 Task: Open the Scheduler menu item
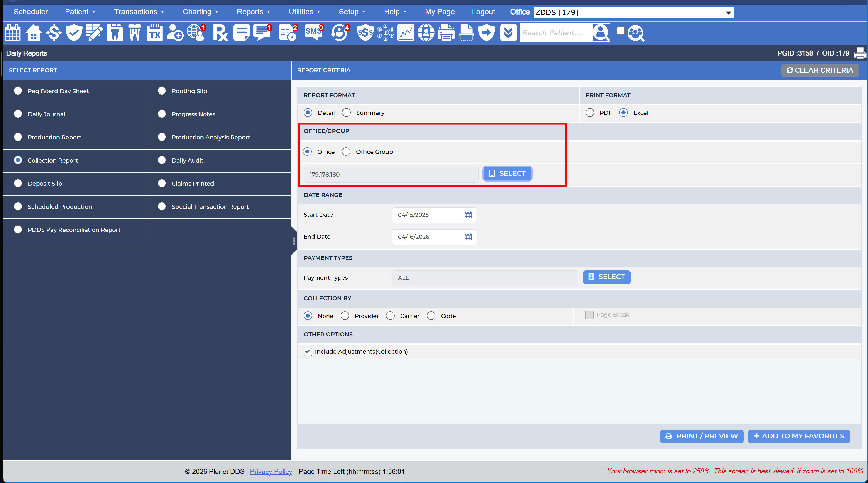click(31, 12)
